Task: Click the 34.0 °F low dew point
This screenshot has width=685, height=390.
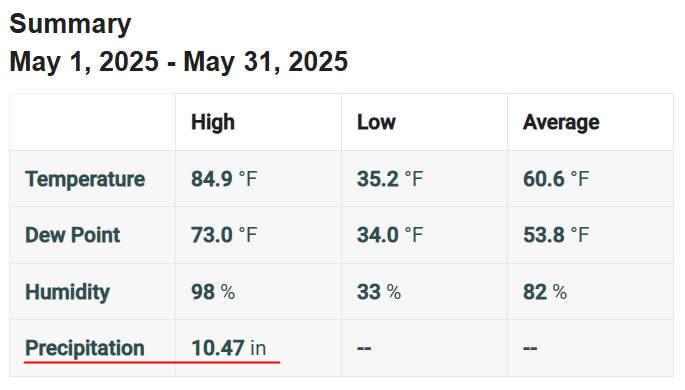Action: [x=390, y=235]
